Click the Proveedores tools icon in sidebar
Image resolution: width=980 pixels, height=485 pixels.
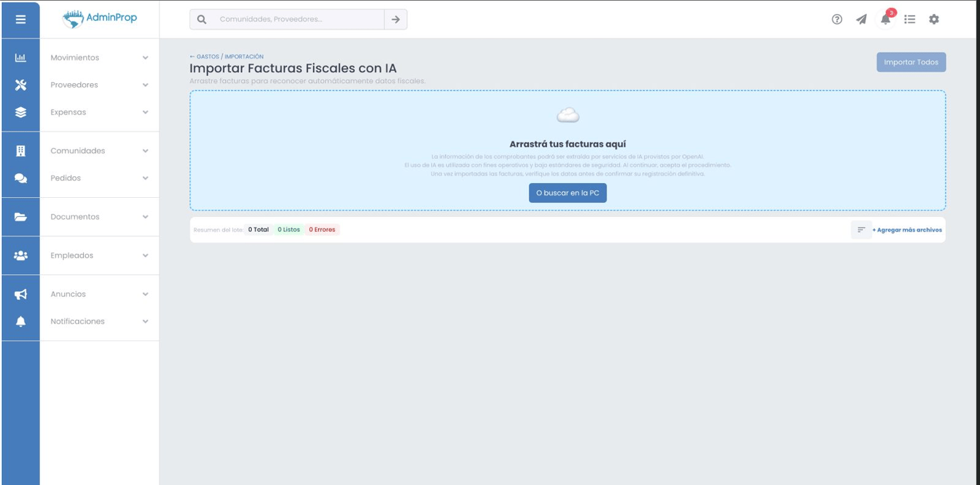click(20, 85)
